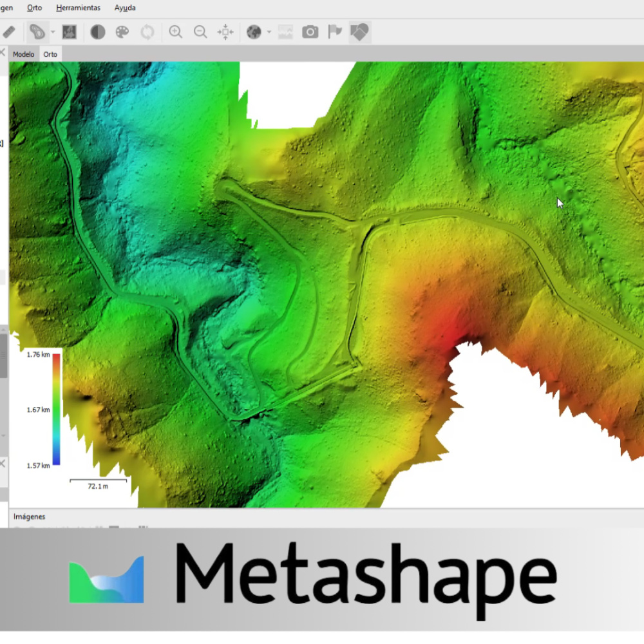Toggle the DEM elevation view button
The image size is (644, 644).
pos(37,32)
